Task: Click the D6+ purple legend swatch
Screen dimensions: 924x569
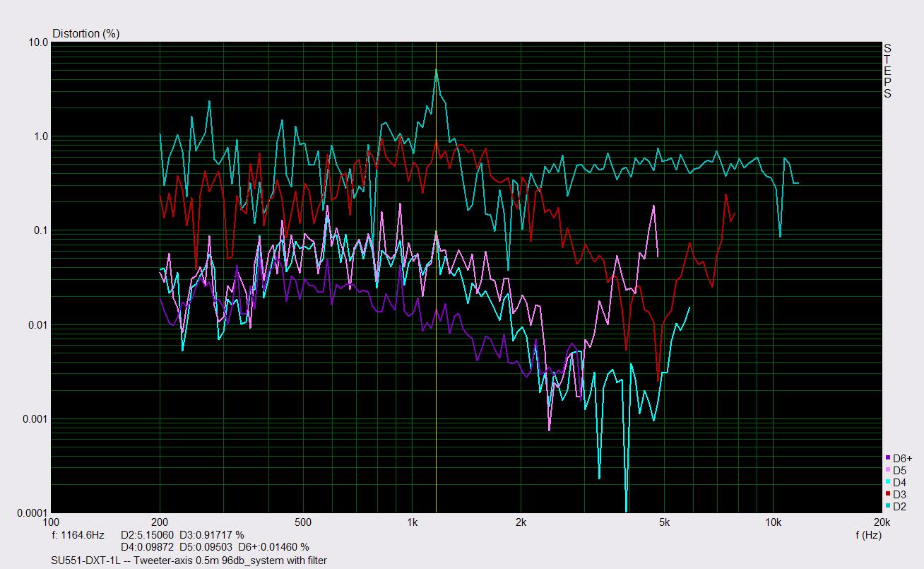Action: pyautogui.click(x=887, y=458)
